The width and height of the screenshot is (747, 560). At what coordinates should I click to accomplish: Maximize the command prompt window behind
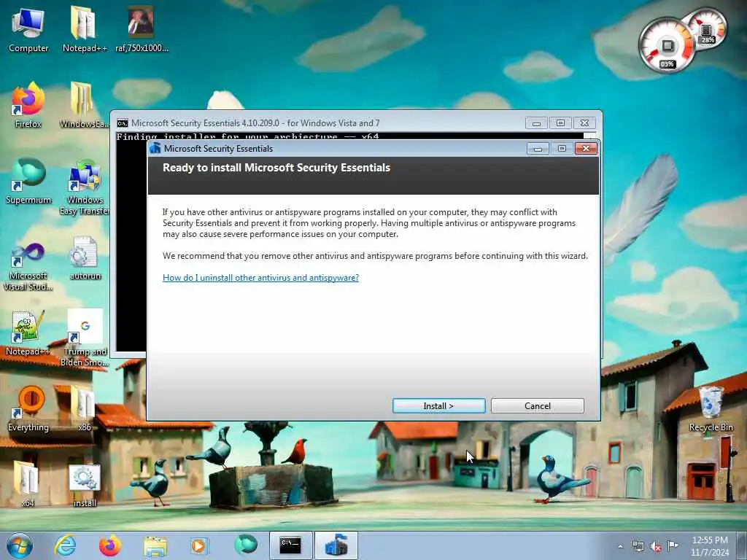click(x=561, y=123)
